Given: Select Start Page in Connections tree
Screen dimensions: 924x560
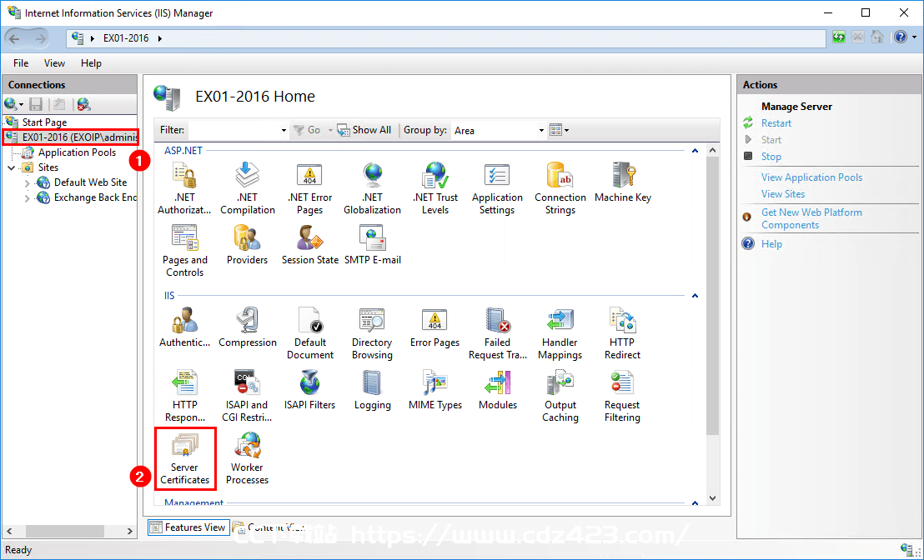Looking at the screenshot, I should [44, 122].
